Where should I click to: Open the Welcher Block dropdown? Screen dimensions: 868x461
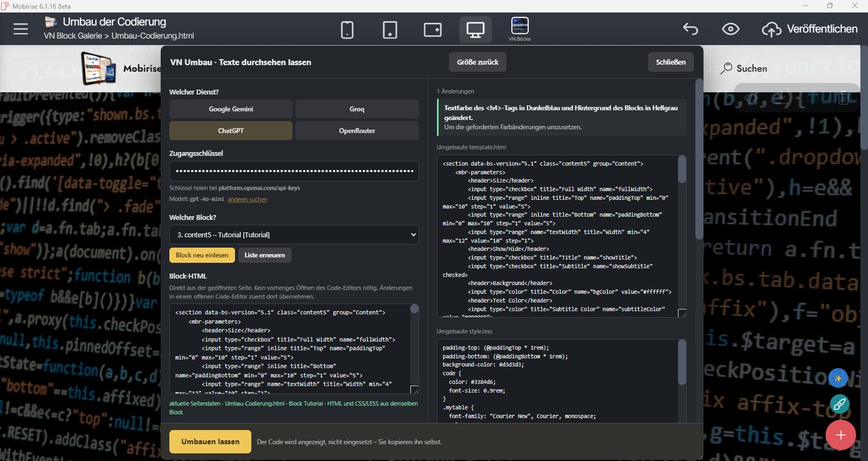(x=294, y=235)
